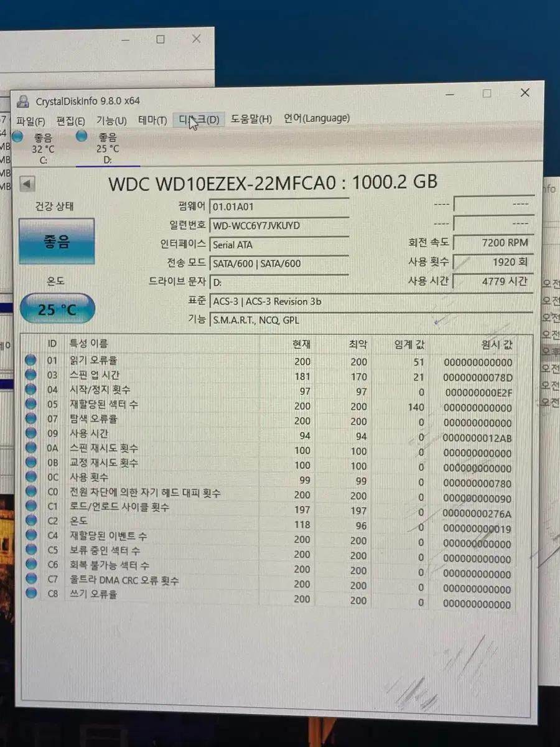The image size is (560, 747).
Task: Click the 펌웨어 01.01A01 field
Action: [x=278, y=207]
